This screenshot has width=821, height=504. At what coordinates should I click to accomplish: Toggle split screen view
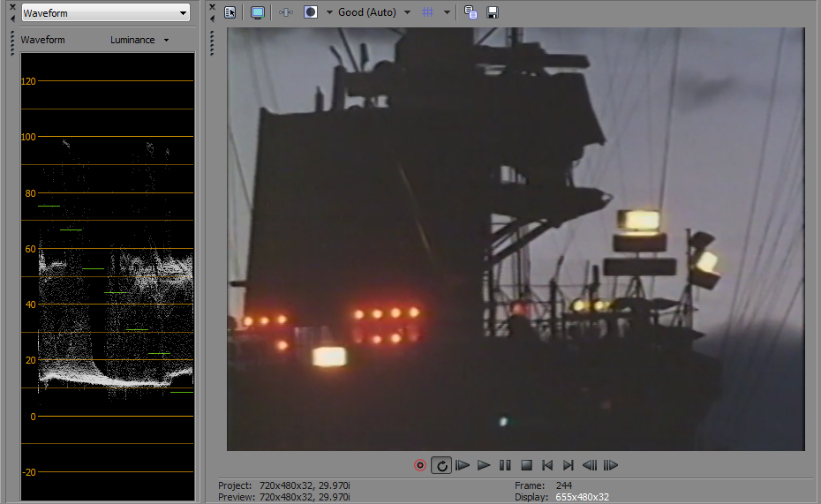click(x=311, y=12)
